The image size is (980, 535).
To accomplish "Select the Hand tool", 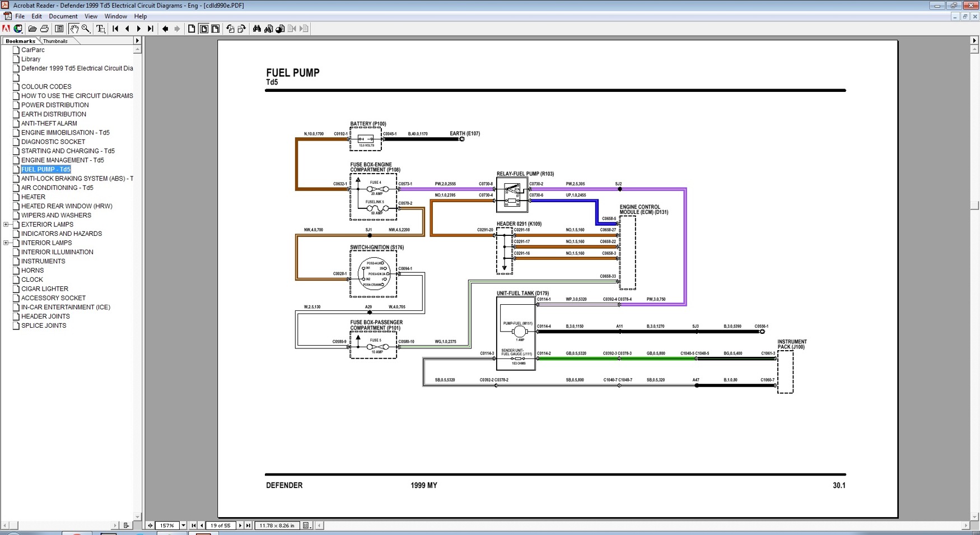I will pos(74,29).
